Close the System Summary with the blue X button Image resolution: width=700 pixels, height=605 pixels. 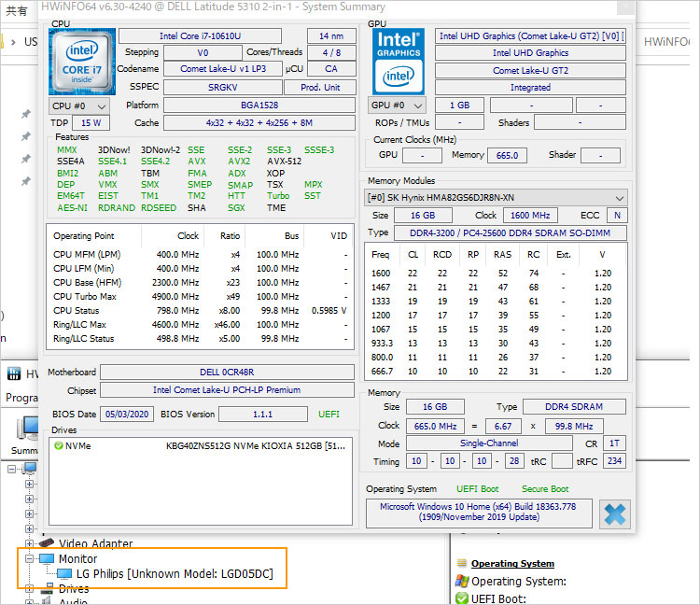pos(615,514)
